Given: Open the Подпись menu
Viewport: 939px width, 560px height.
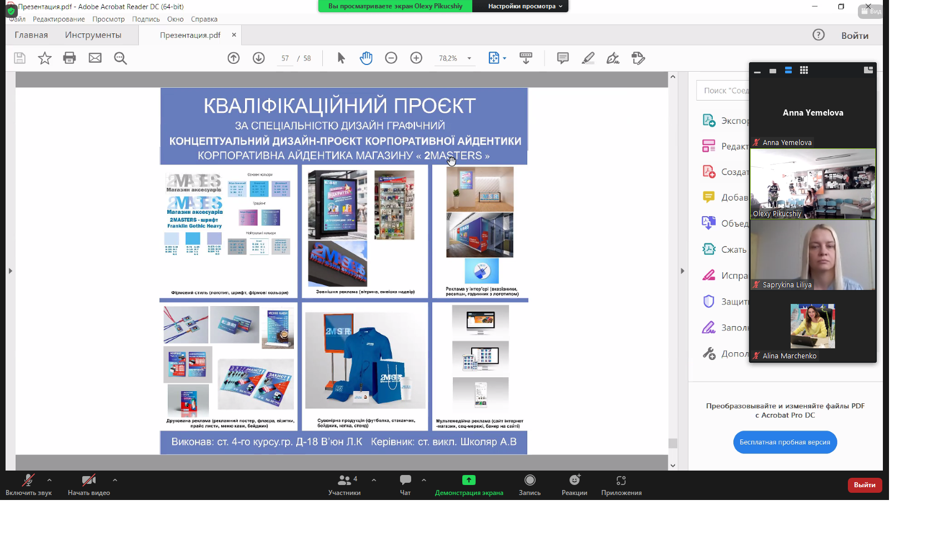Looking at the screenshot, I should pos(146,19).
